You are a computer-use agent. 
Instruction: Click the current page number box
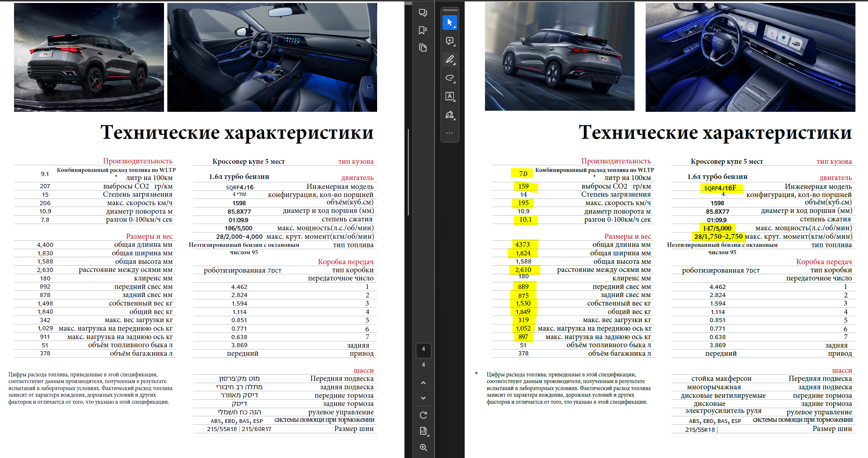423,349
